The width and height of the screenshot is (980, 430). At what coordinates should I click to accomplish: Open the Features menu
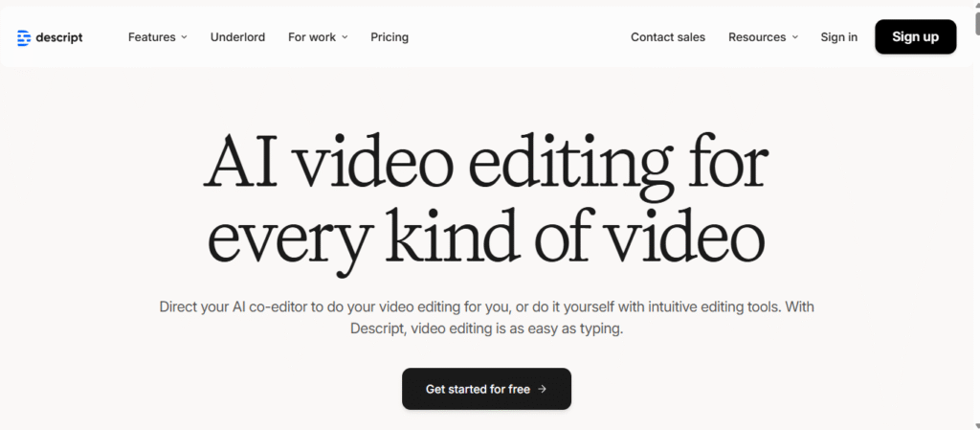[152, 37]
